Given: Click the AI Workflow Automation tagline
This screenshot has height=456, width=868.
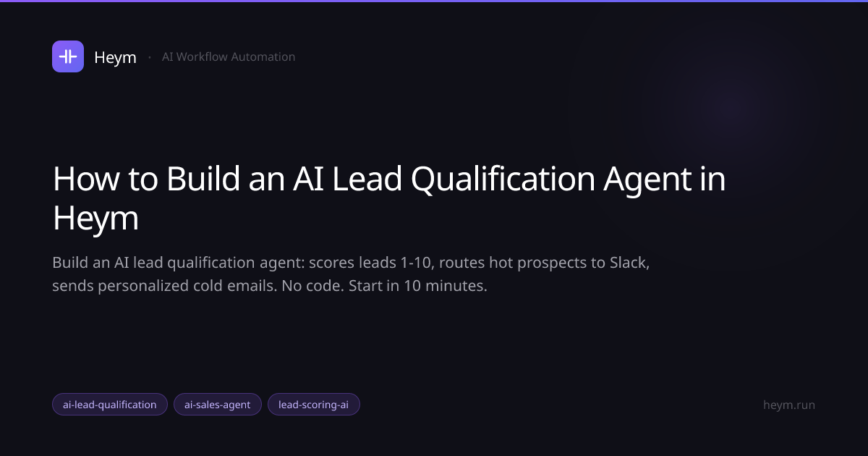Looking at the screenshot, I should 229,56.
